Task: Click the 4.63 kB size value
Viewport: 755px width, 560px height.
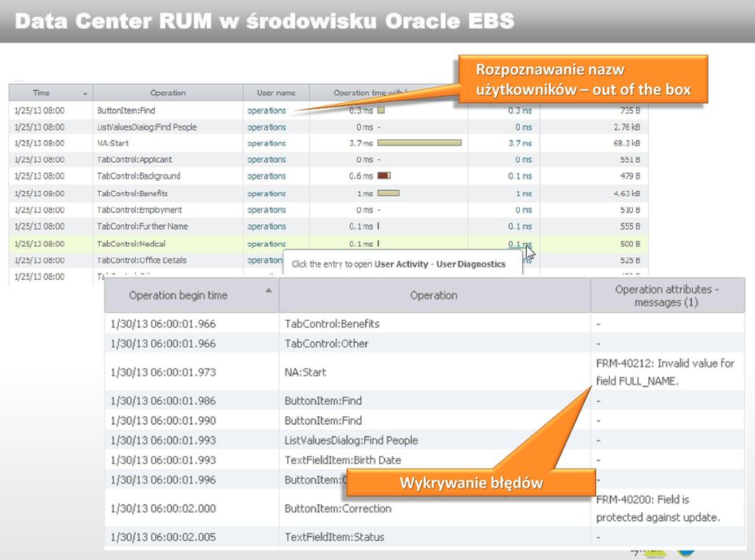Action: coord(627,193)
